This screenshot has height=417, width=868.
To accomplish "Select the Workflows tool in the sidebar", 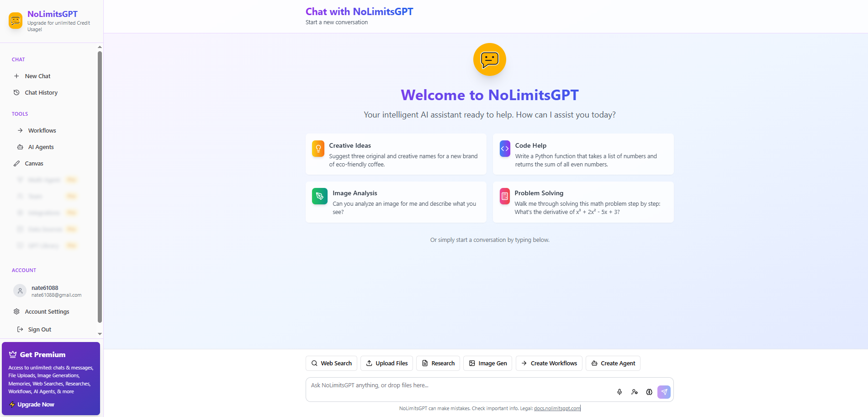I will (x=42, y=130).
